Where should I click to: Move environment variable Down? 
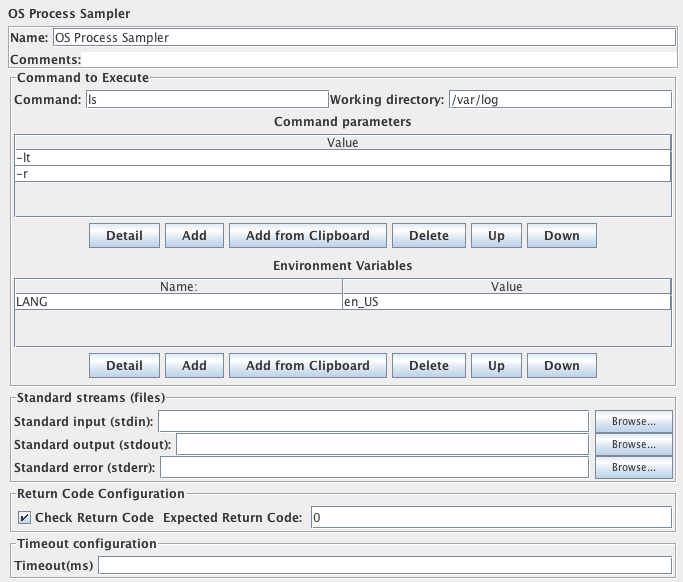click(561, 366)
